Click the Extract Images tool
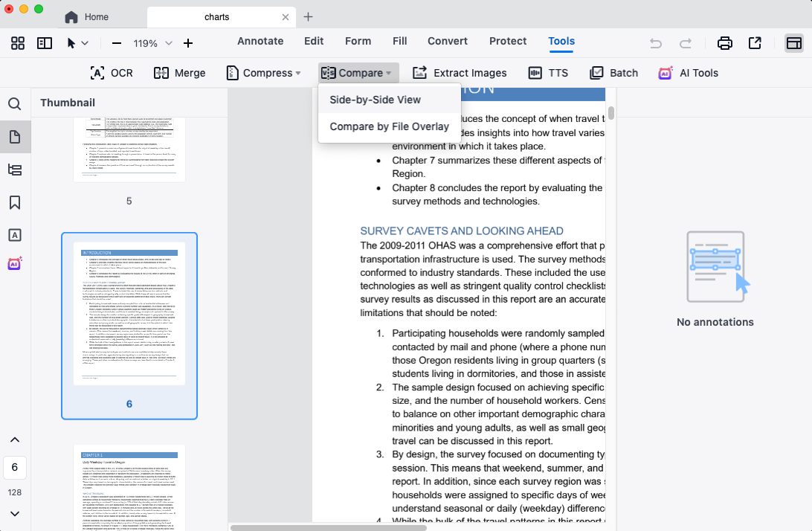812x531 pixels. click(460, 73)
